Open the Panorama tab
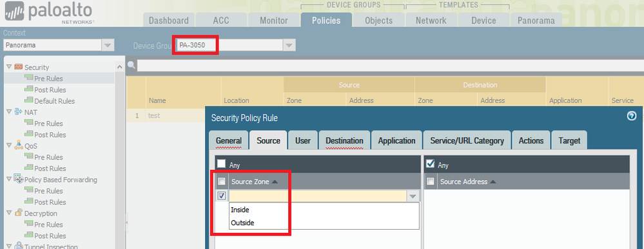Image resolution: width=644 pixels, height=249 pixels. click(536, 20)
